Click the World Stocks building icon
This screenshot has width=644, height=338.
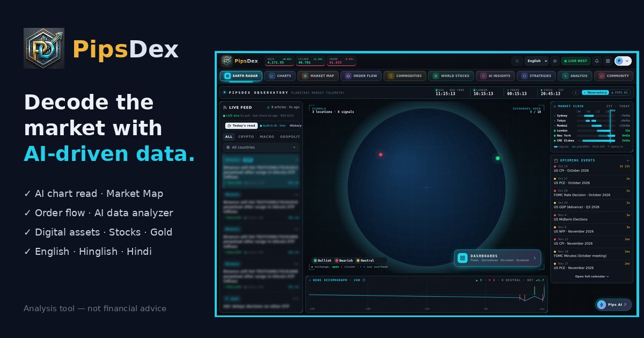[x=435, y=76]
